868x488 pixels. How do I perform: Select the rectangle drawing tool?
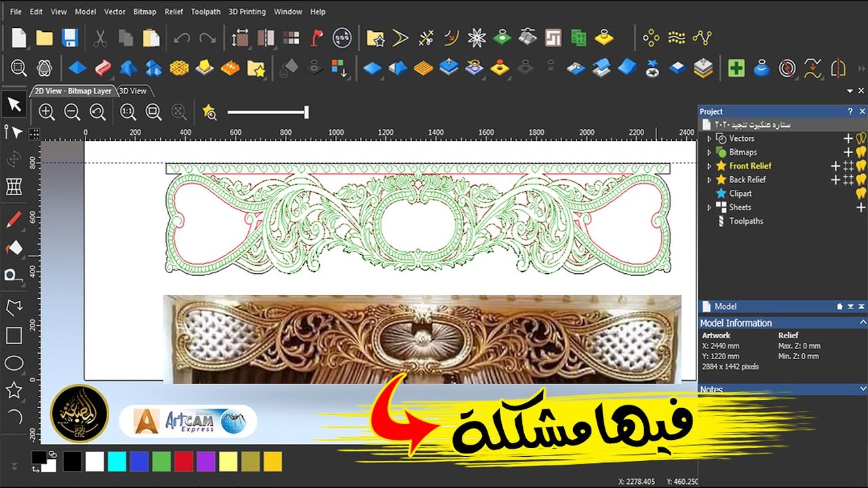coord(14,335)
